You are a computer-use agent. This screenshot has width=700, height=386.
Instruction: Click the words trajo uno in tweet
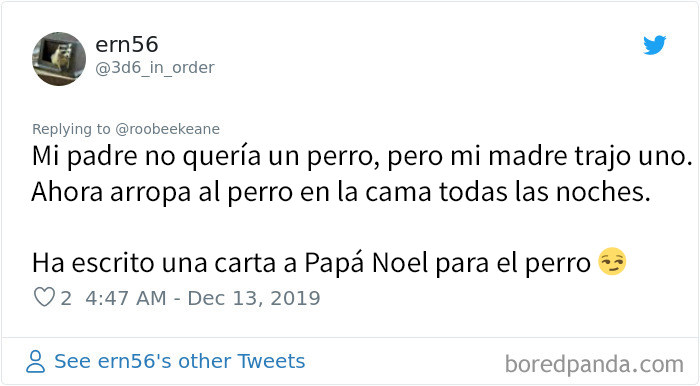633,157
